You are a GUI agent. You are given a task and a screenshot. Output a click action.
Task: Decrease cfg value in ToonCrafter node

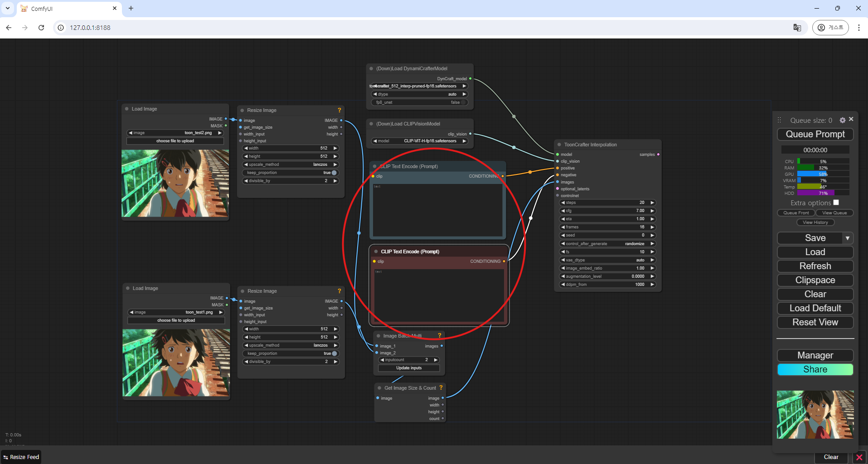563,211
